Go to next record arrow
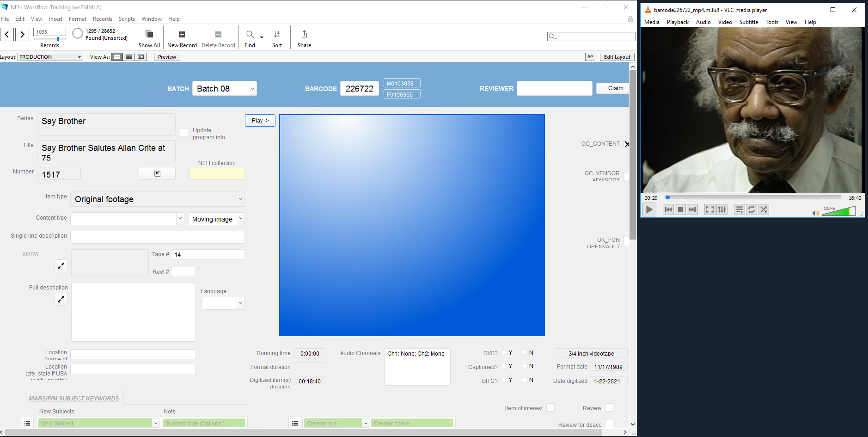The width and height of the screenshot is (868, 437). click(22, 34)
